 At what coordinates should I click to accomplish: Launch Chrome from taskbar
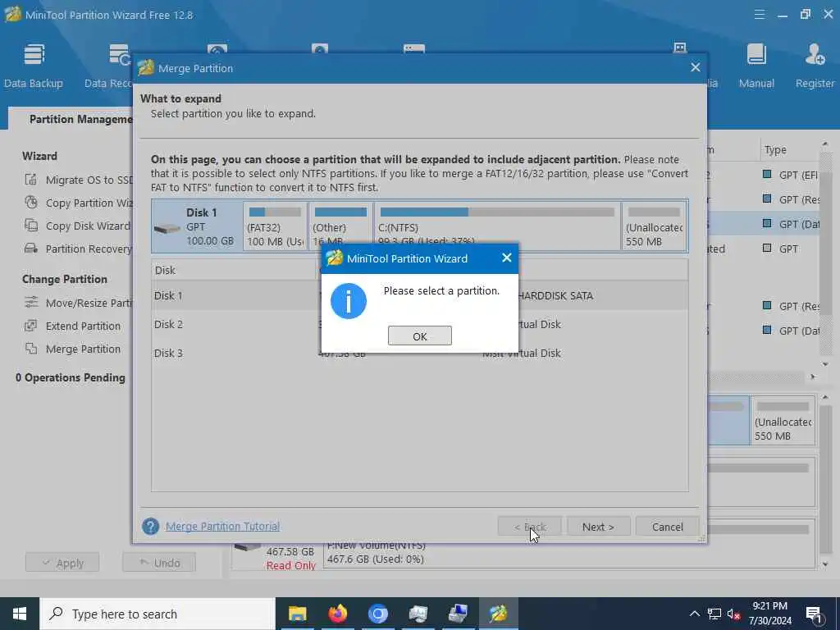coord(377,614)
